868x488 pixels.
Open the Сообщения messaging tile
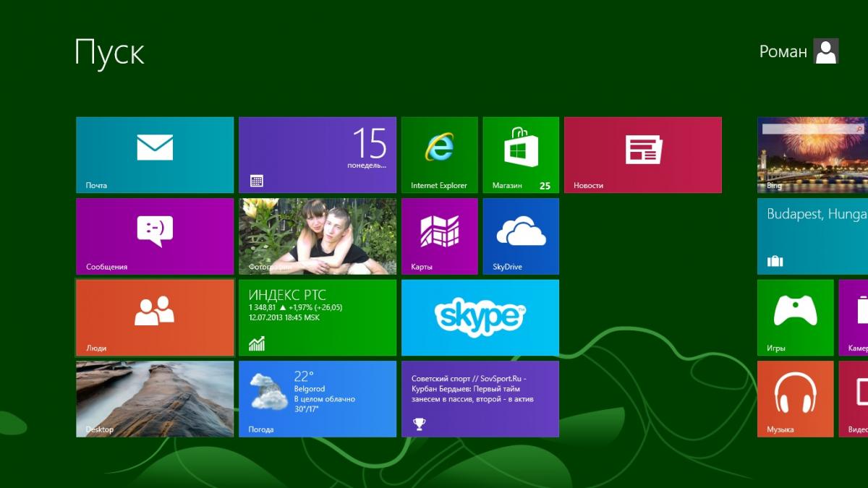point(155,236)
